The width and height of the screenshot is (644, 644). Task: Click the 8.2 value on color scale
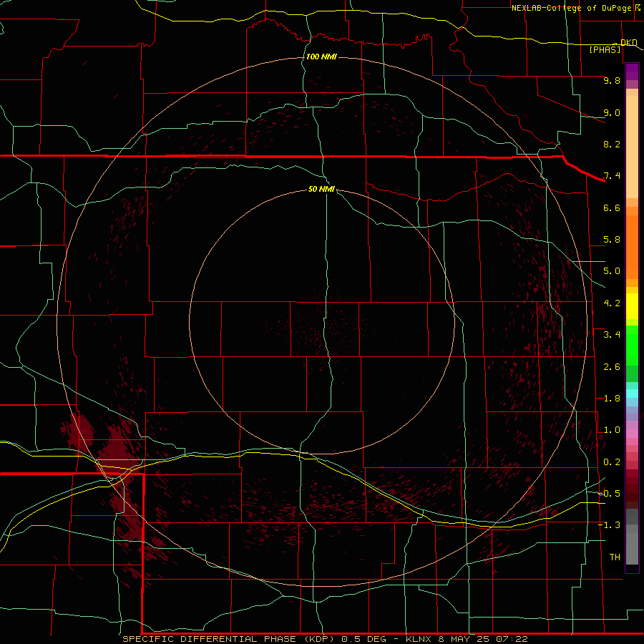coord(612,144)
